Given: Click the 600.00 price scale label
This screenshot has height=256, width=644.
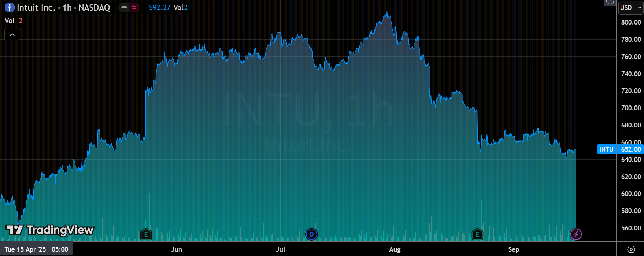Looking at the screenshot, I should (631, 194).
